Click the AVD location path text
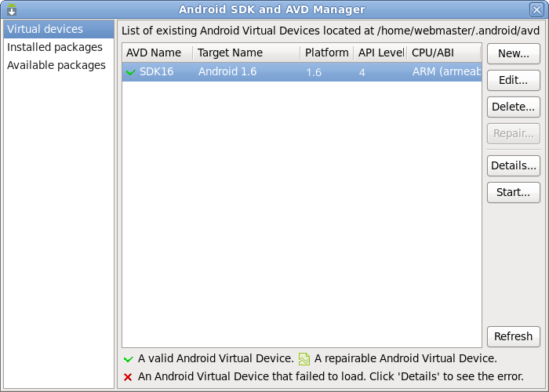549x392 pixels. pyautogui.click(x=458, y=31)
